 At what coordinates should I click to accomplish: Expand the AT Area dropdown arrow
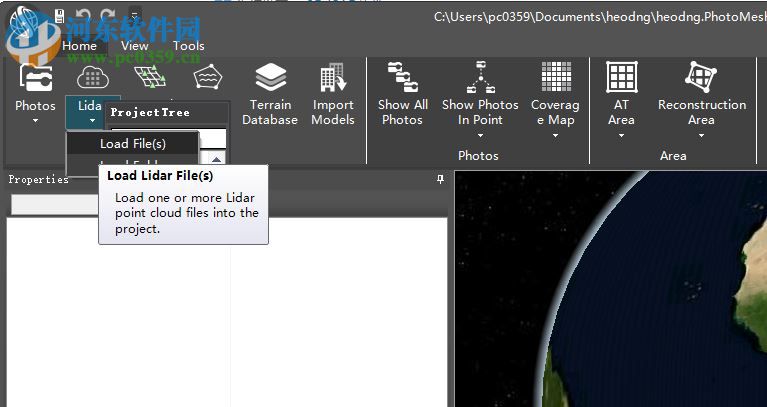pos(621,136)
